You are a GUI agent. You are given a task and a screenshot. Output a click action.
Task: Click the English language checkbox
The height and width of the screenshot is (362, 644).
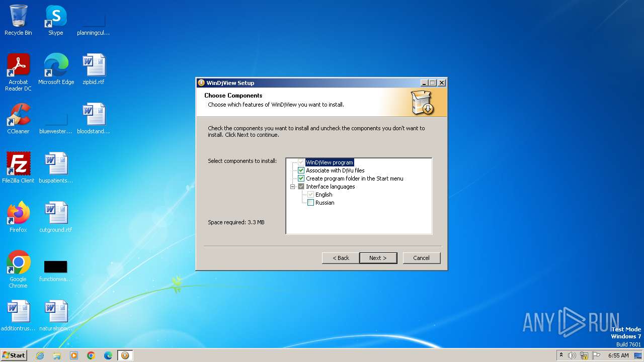coord(311,195)
